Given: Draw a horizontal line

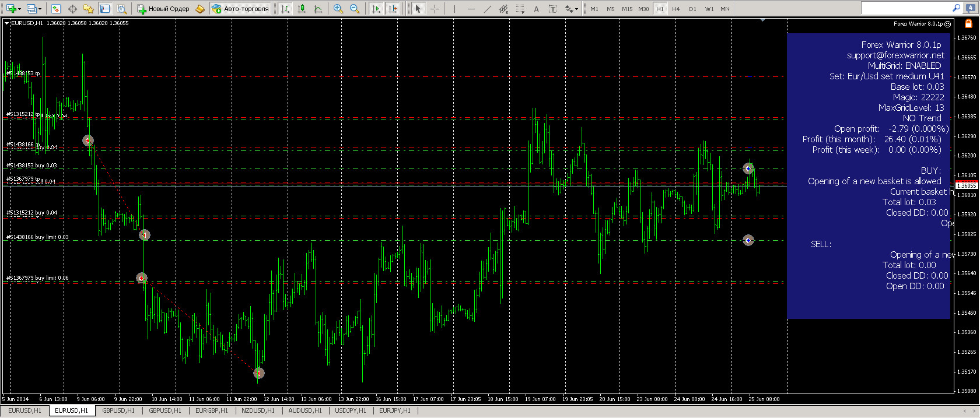Looking at the screenshot, I should click(x=471, y=9).
